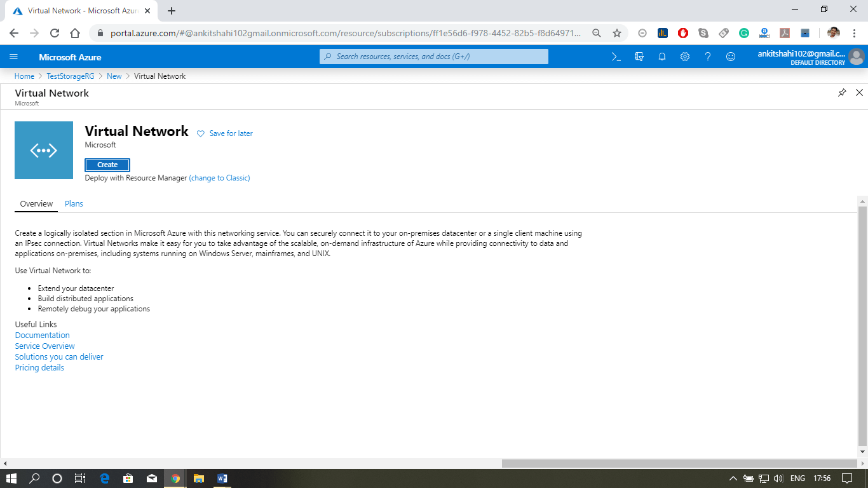Image resolution: width=868 pixels, height=488 pixels.
Task: Pin the Virtual Network blade
Action: pos(842,93)
